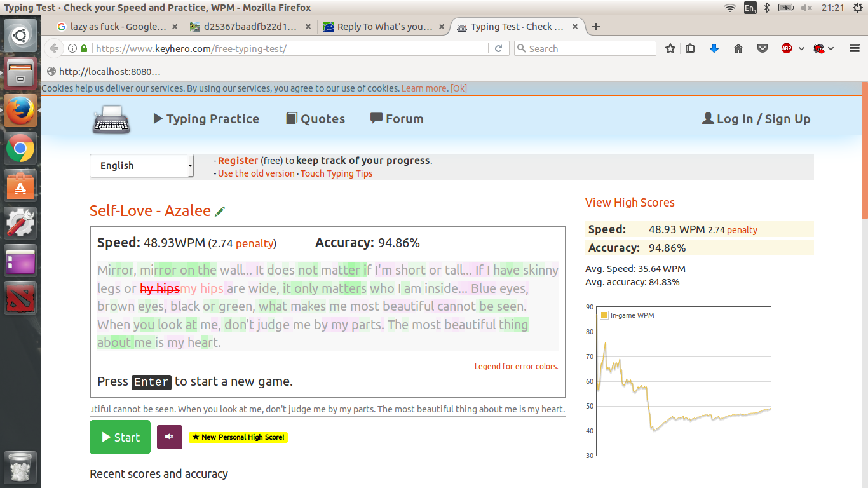Click the typewriter logo icon

[x=111, y=119]
